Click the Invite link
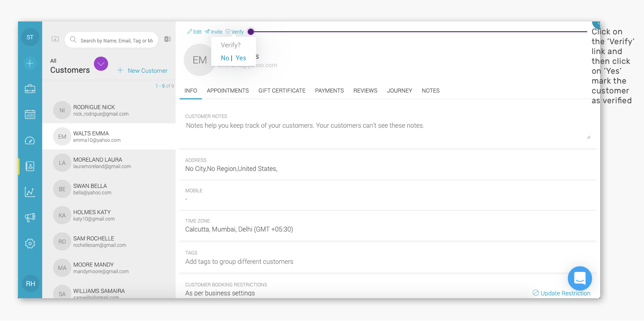This screenshot has height=321, width=644. coord(214,32)
